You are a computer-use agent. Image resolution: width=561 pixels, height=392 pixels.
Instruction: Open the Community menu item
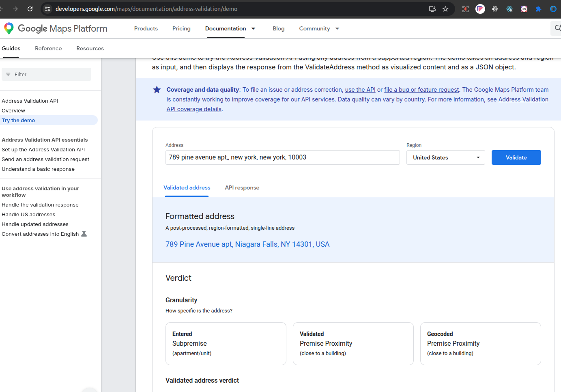tap(314, 28)
